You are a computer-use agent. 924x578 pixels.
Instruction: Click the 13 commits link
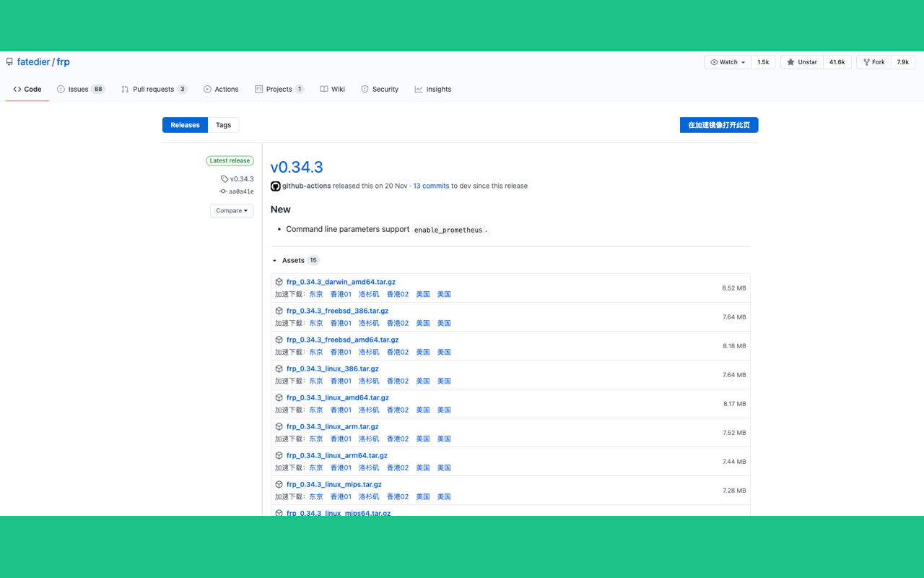pyautogui.click(x=431, y=186)
